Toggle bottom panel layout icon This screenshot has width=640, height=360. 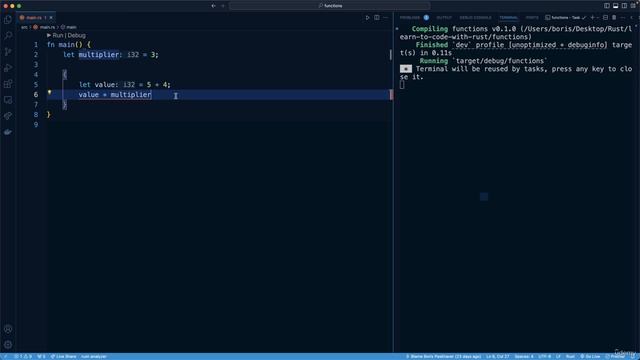click(x=616, y=6)
